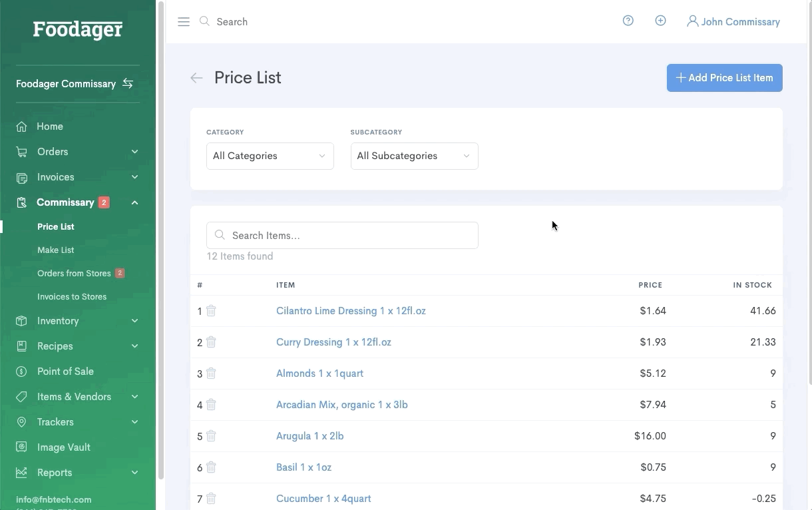The height and width of the screenshot is (510, 812).
Task: Click the John Commissary profile icon
Action: tap(692, 21)
